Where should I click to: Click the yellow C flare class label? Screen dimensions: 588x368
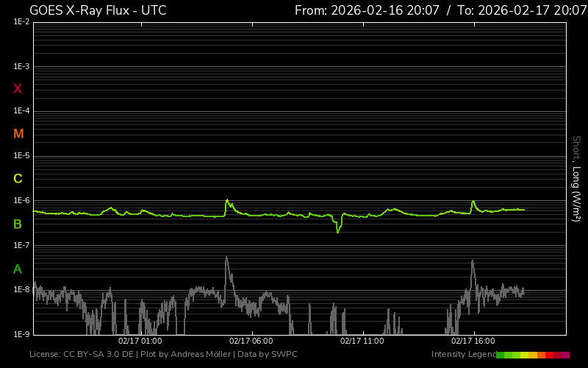[18, 179]
